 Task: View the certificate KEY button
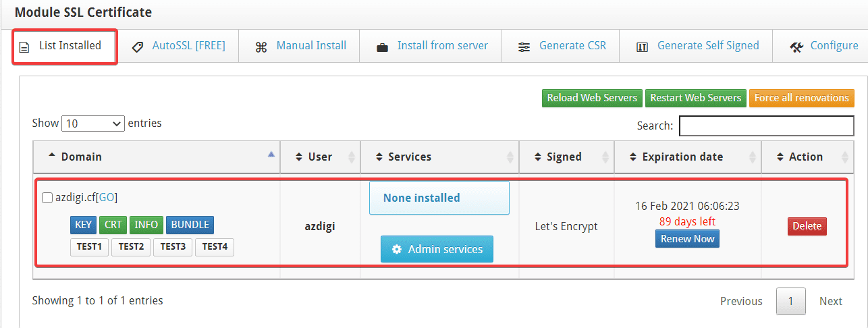pyautogui.click(x=83, y=225)
